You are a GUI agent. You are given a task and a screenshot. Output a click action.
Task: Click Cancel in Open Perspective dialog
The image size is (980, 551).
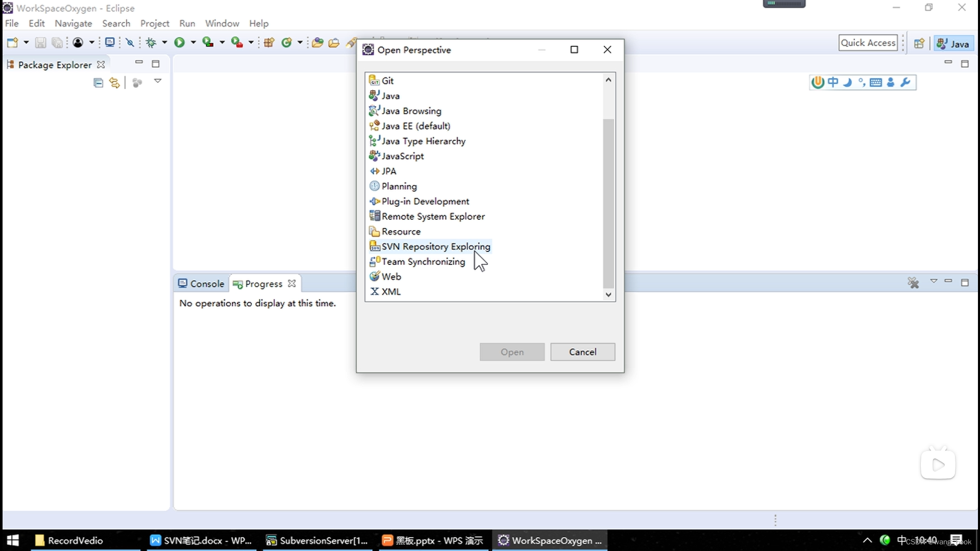pos(582,352)
